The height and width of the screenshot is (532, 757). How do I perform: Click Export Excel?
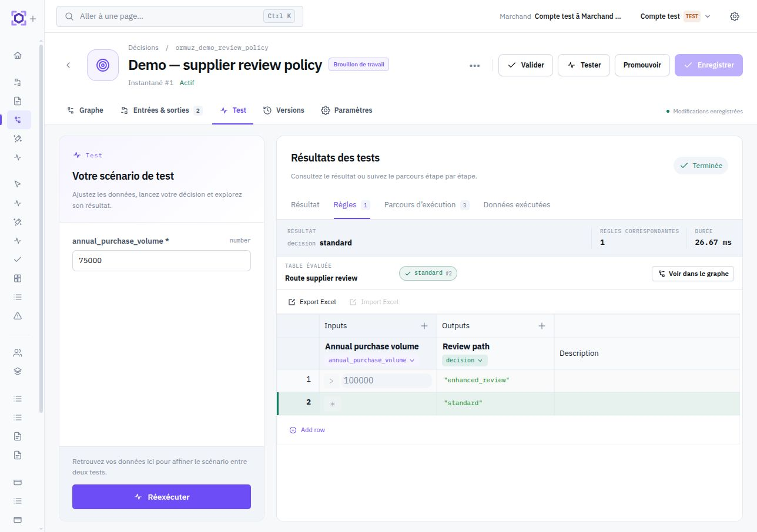(312, 302)
